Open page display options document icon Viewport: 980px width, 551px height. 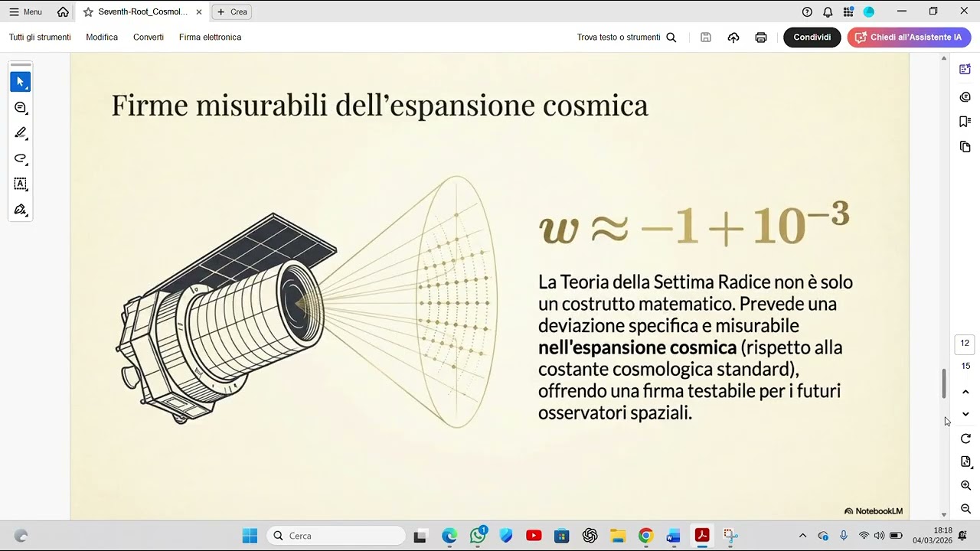pyautogui.click(x=965, y=462)
